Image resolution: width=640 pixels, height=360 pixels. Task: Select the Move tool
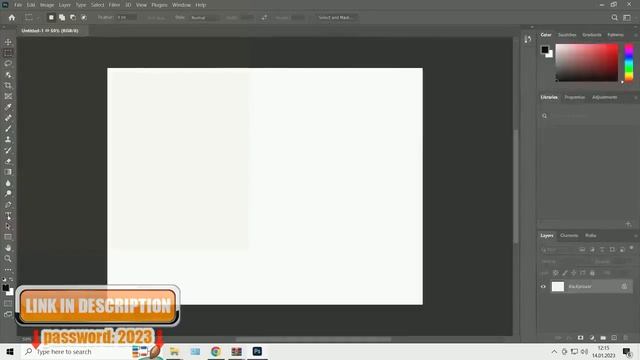point(8,42)
